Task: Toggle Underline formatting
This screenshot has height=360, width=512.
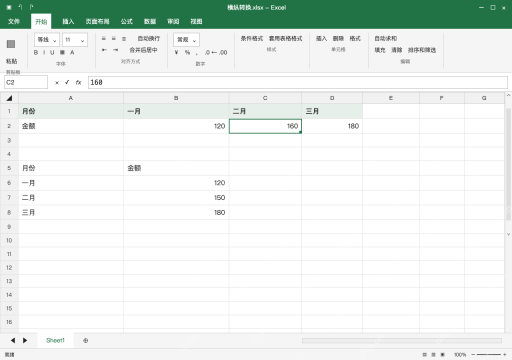Action: click(52, 53)
